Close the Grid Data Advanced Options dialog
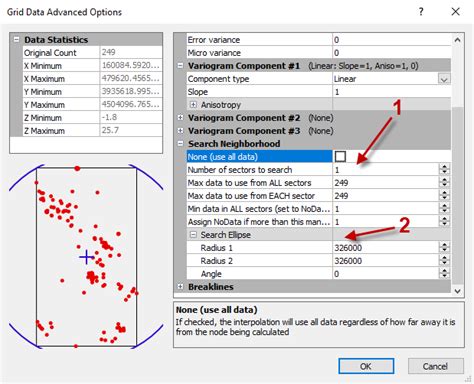The image size is (474, 384). click(x=455, y=12)
